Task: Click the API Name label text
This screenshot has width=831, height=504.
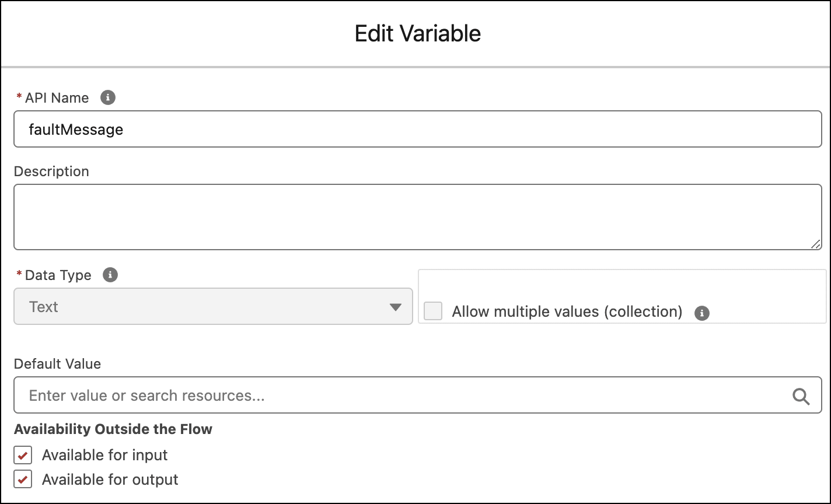Action: click(x=57, y=98)
